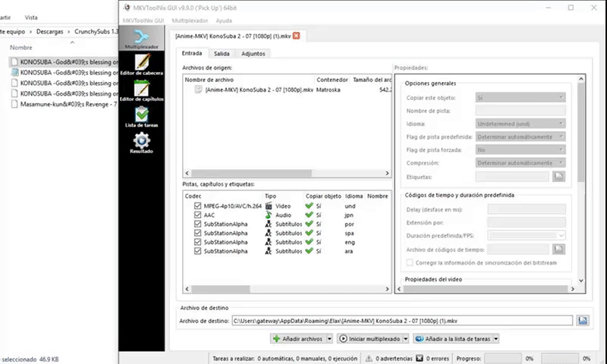
Task: Browse for Etiquetas file
Action: [x=558, y=177]
